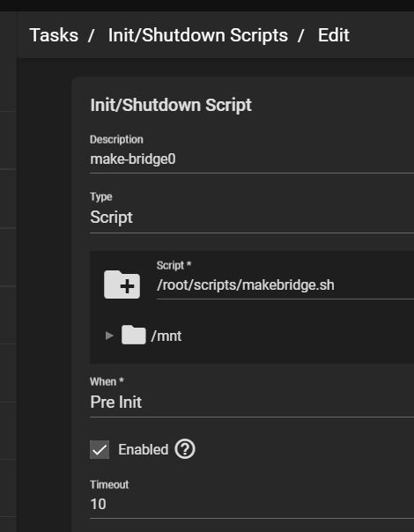Click the help icon next to Enabled
The height and width of the screenshot is (532, 414).
(x=185, y=449)
